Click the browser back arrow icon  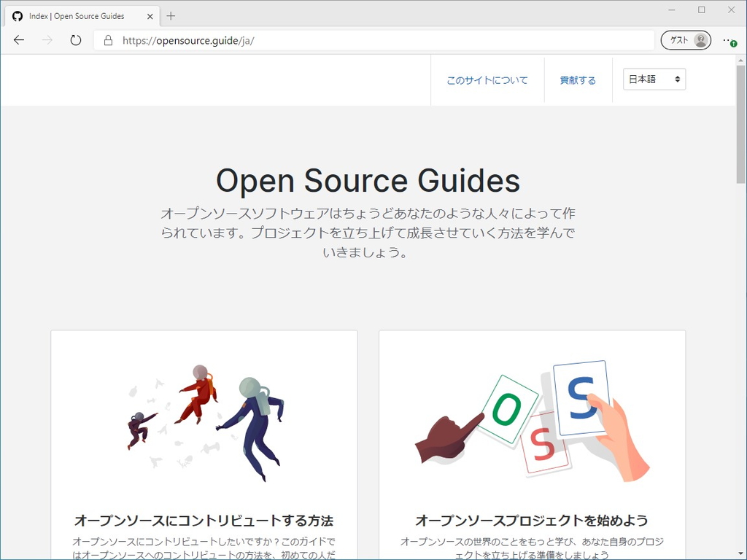click(19, 40)
